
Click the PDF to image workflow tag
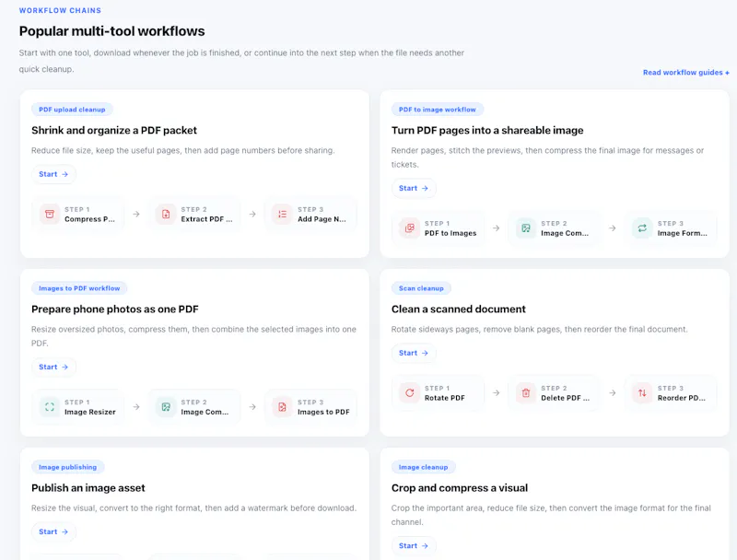(x=437, y=110)
